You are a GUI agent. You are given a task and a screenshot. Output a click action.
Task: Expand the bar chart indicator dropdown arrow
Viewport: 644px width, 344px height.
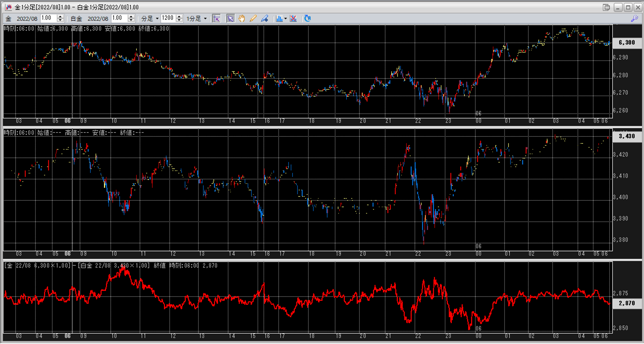tap(286, 18)
